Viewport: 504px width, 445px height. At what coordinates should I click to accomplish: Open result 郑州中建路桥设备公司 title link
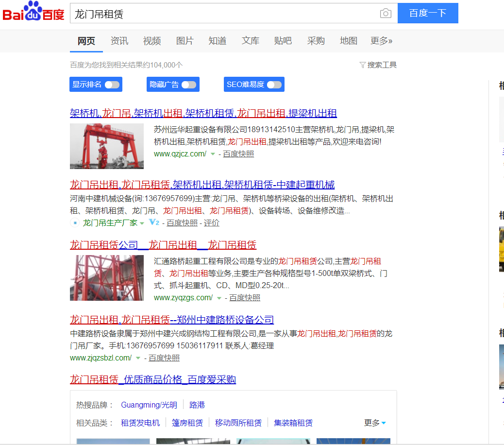(x=172, y=320)
